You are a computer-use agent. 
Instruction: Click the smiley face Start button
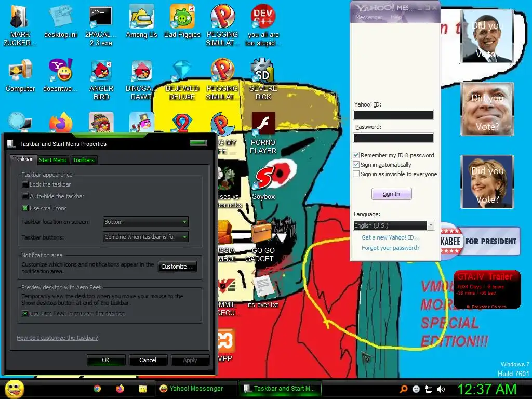click(15, 389)
